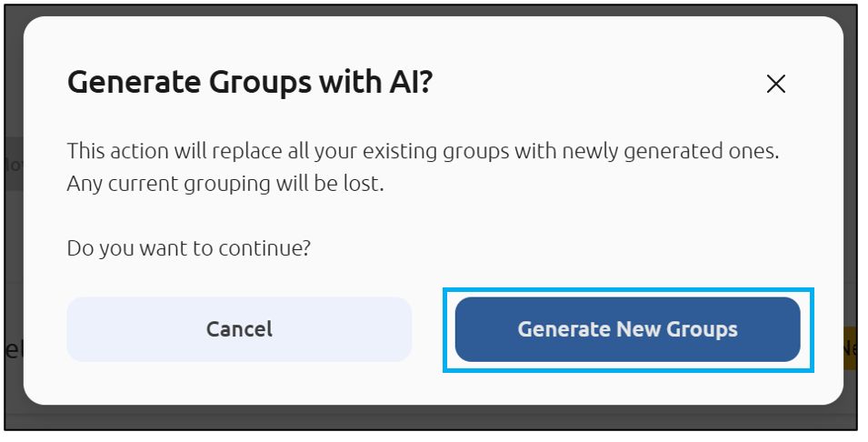Select the dark blue confirmation button
868x442 pixels.
pos(627,329)
